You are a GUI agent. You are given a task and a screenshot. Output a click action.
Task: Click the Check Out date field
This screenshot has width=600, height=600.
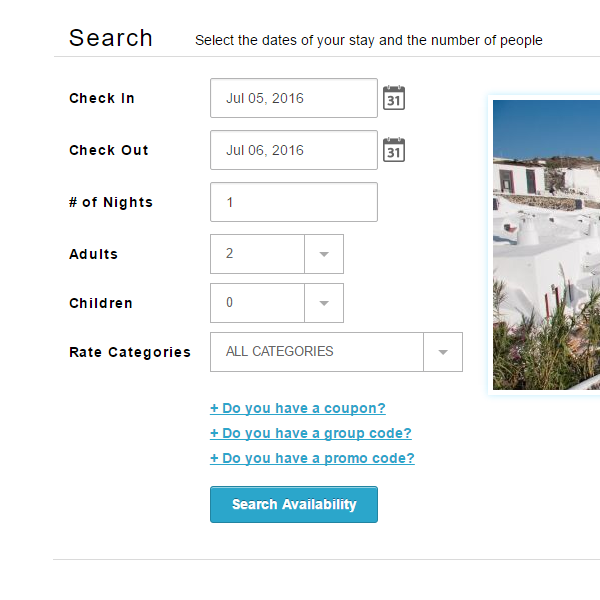[x=294, y=150]
